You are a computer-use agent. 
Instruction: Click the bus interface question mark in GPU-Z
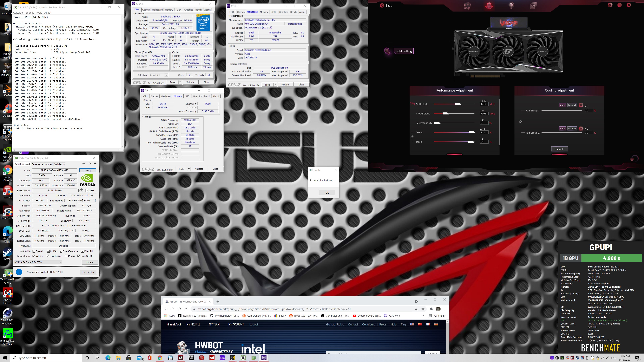point(95,200)
